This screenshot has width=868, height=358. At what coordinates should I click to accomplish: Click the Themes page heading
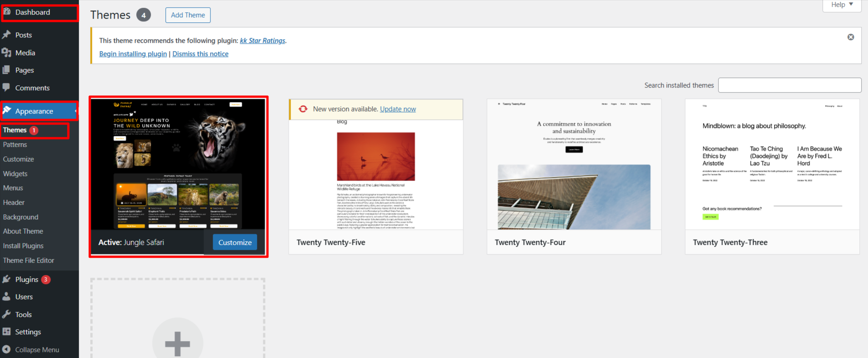point(110,15)
